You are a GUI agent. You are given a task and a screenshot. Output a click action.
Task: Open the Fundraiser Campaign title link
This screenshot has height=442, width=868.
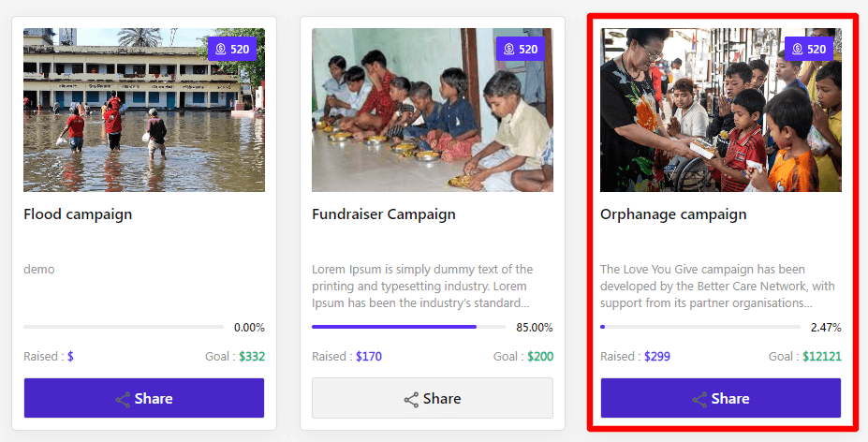(384, 214)
